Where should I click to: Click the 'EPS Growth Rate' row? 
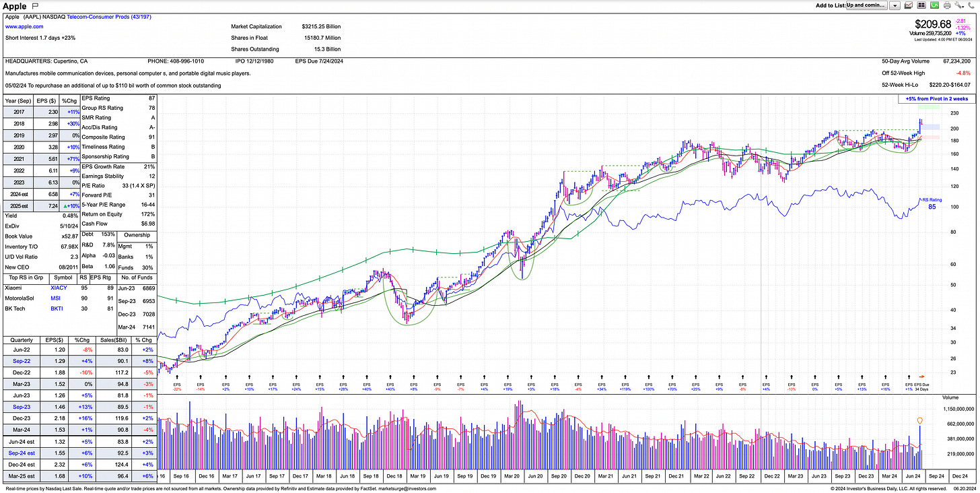tap(118, 166)
